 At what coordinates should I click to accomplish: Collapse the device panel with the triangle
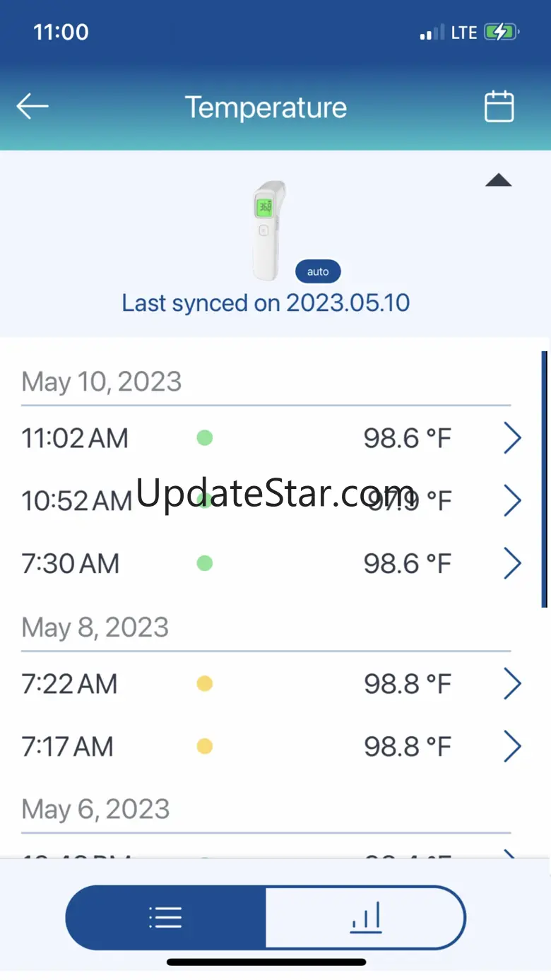498,180
